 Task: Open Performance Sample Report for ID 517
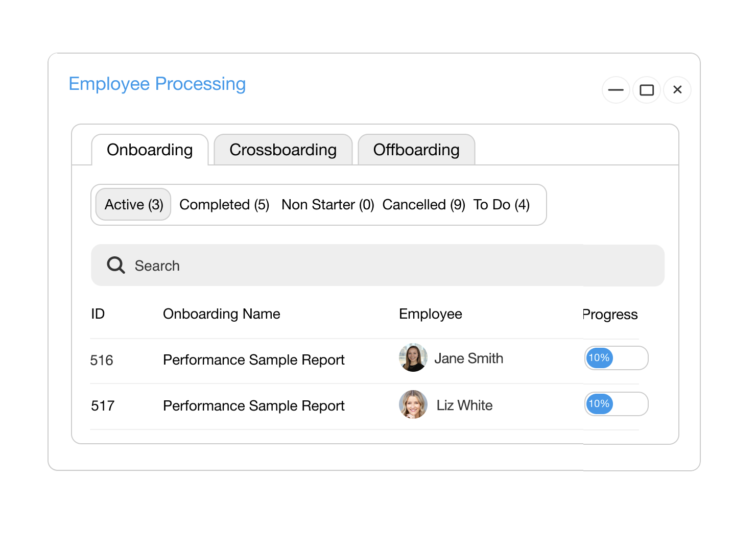pyautogui.click(x=253, y=406)
